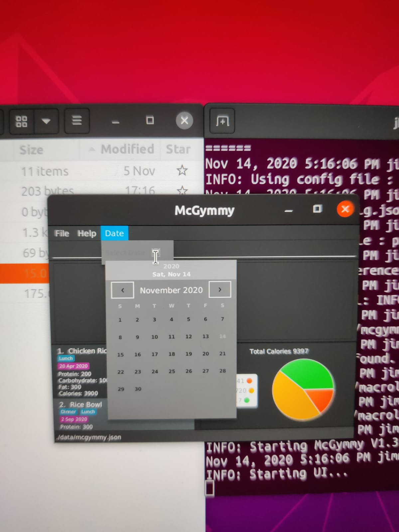Star the 11 items folder row
The height and width of the screenshot is (532, 399).
(x=182, y=171)
